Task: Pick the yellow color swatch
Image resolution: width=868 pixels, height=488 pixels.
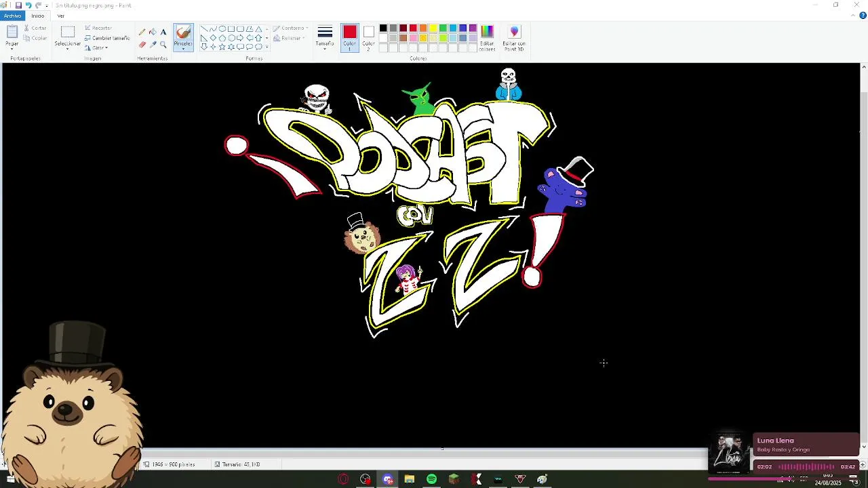Action: pos(433,28)
